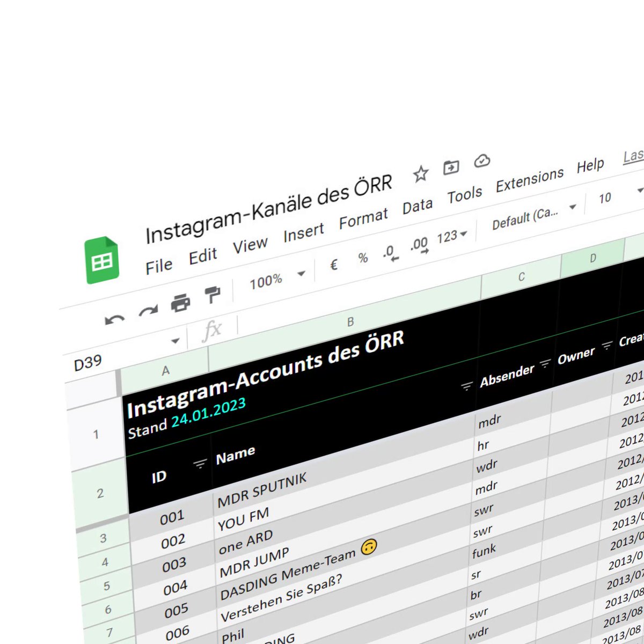The height and width of the screenshot is (644, 644).
Task: Open the File menu
Action: [159, 267]
